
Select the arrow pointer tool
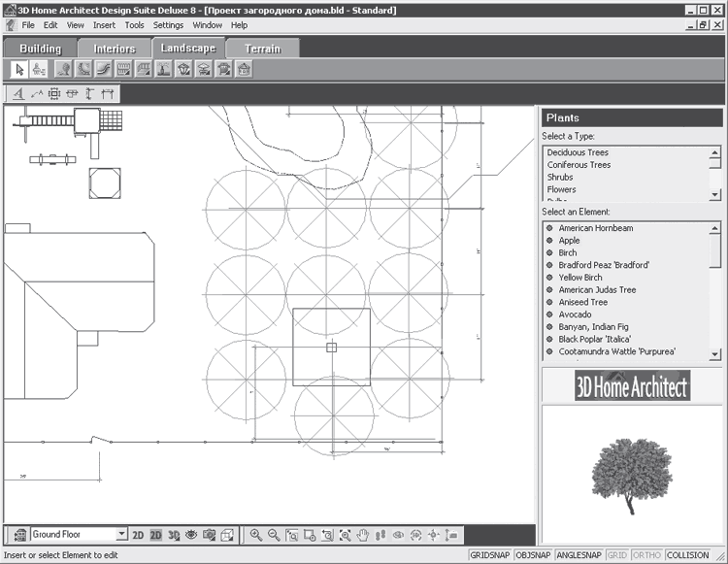point(19,70)
